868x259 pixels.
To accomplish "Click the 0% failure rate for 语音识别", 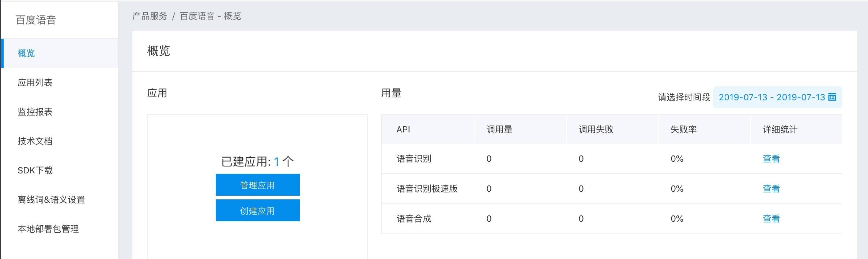I will pyautogui.click(x=677, y=158).
